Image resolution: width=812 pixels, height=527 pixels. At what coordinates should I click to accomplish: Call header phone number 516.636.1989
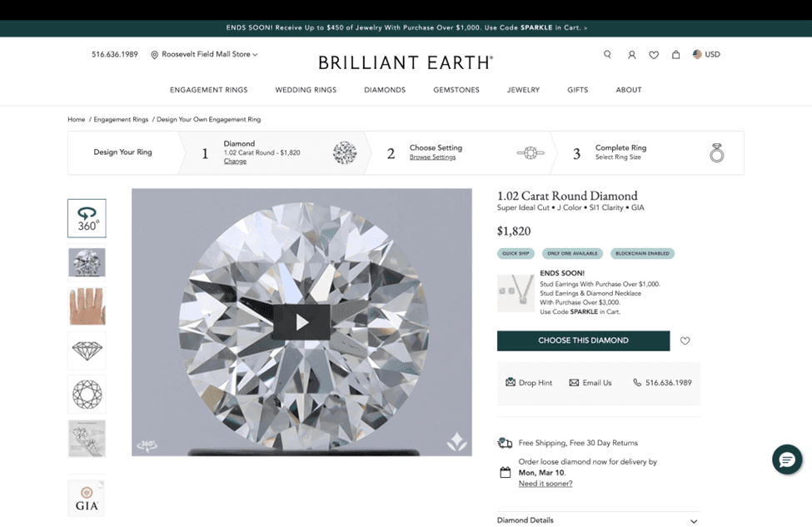coord(115,54)
